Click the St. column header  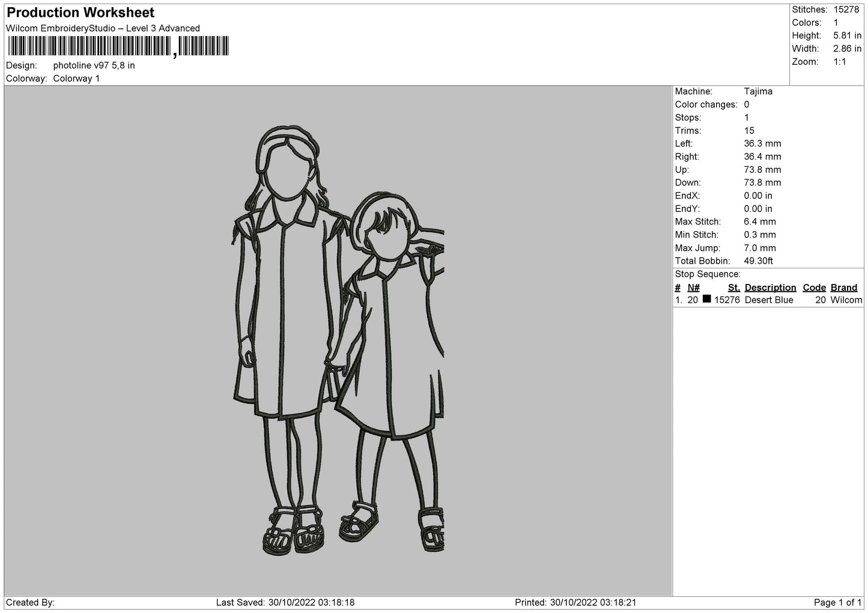[733, 288]
